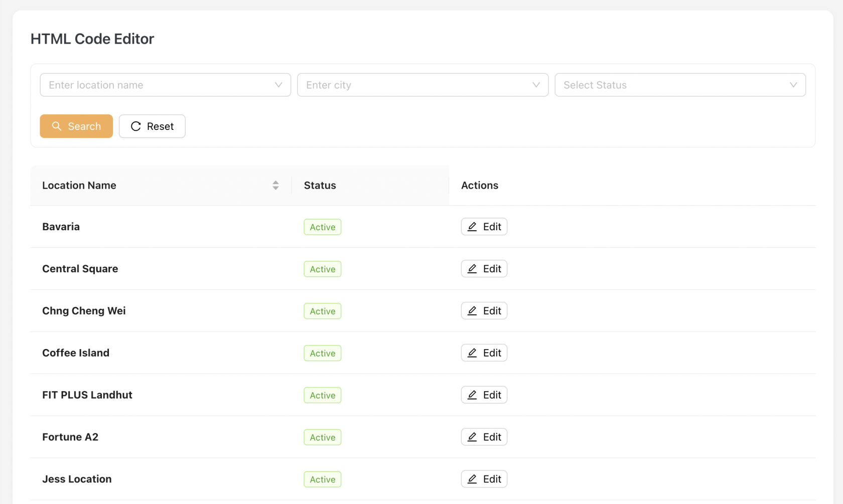Select the Coffee Island location name
This screenshot has width=843, height=504.
[x=76, y=353]
